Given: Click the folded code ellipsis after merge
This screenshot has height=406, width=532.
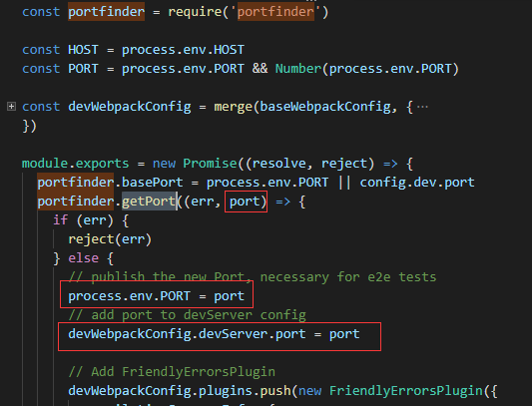Looking at the screenshot, I should click(422, 107).
